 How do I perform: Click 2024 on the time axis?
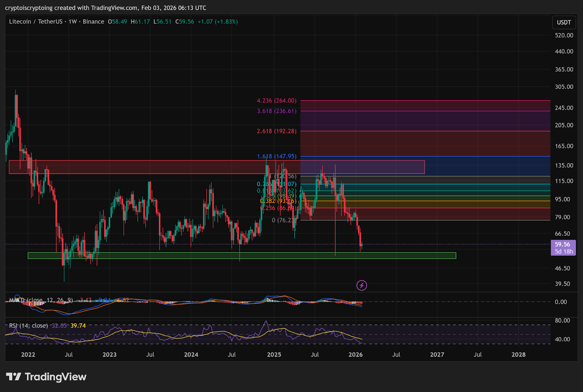(191, 354)
